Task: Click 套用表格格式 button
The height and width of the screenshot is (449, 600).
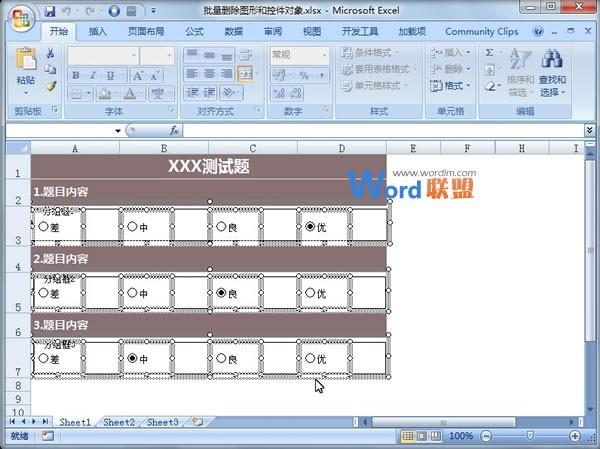Action: (x=378, y=69)
